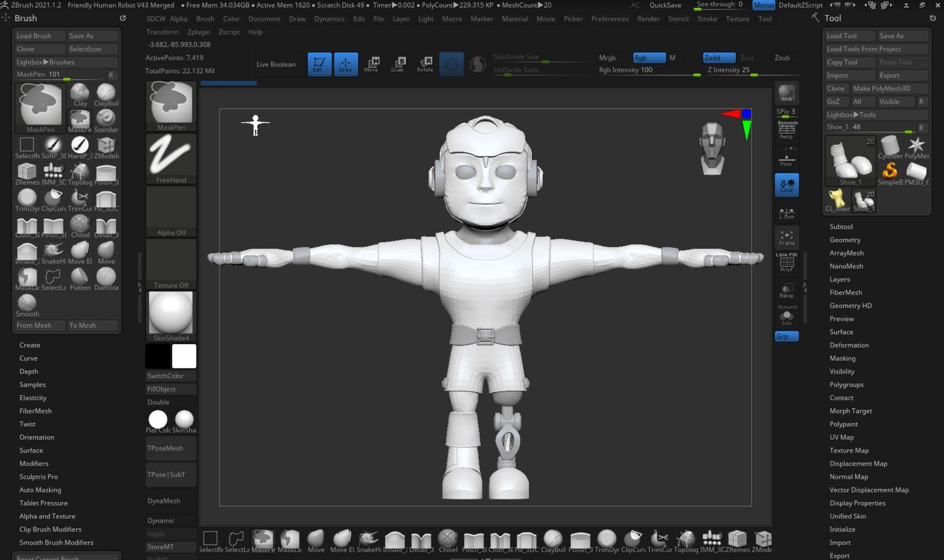
Task: Click the Frame view icon
Action: tap(786, 238)
